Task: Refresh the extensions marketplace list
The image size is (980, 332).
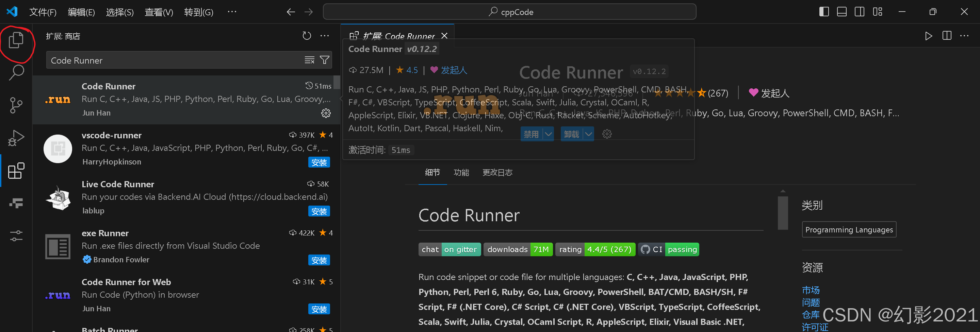Action: (307, 36)
